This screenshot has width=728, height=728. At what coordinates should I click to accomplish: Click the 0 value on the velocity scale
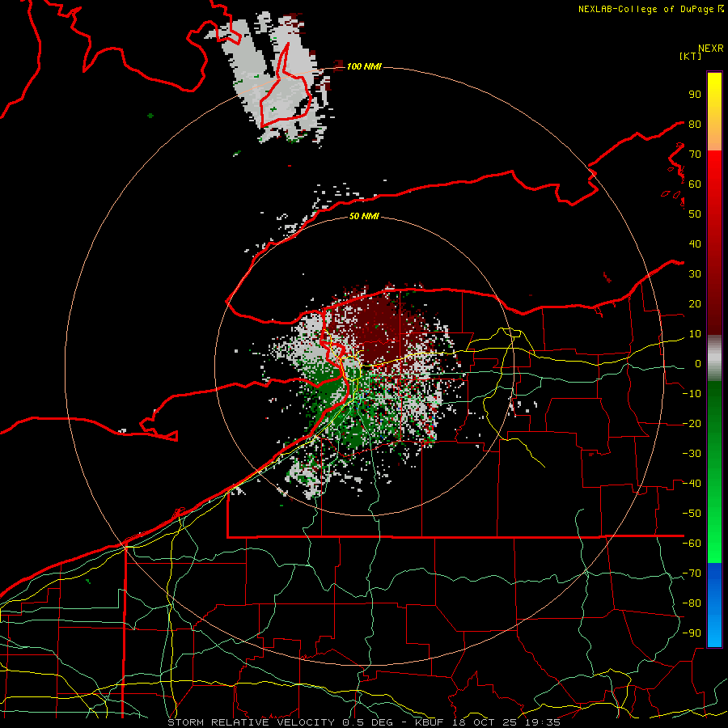click(698, 363)
